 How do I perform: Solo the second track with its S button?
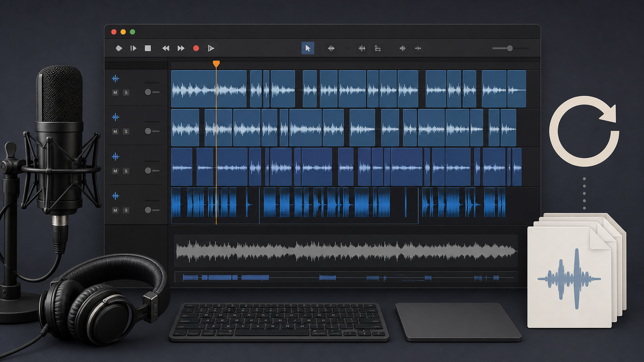pos(126,131)
